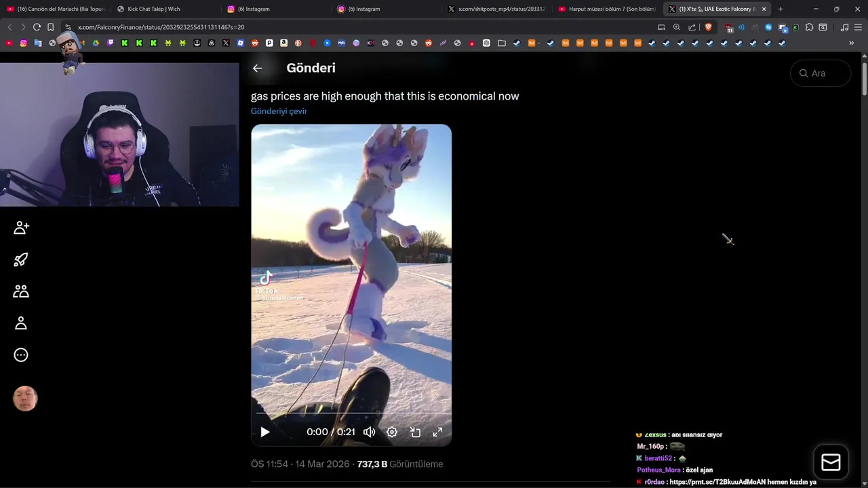Open site settings icon in address bar
Viewport: 868px width, 488px height.
(68, 27)
